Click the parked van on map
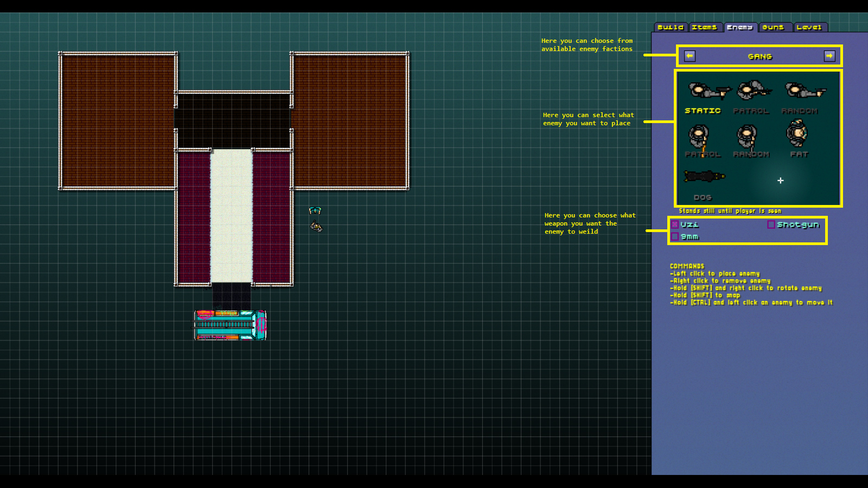The image size is (868, 488). pos(231,325)
